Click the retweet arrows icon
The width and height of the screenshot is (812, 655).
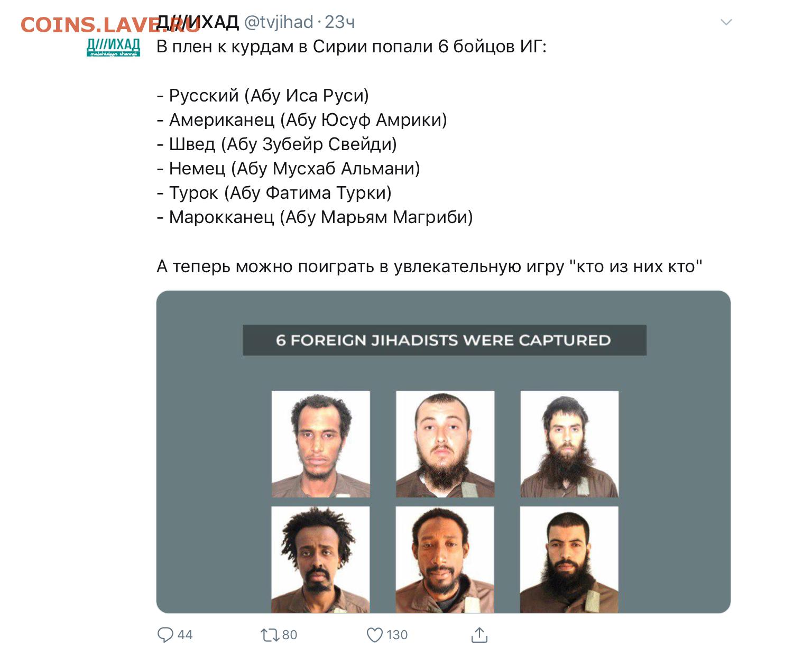(x=270, y=634)
